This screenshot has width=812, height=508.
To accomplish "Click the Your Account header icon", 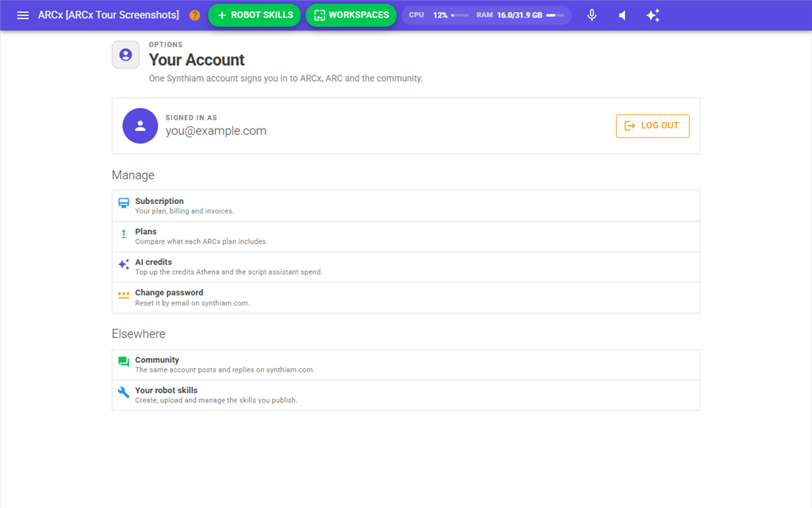I will click(x=126, y=55).
